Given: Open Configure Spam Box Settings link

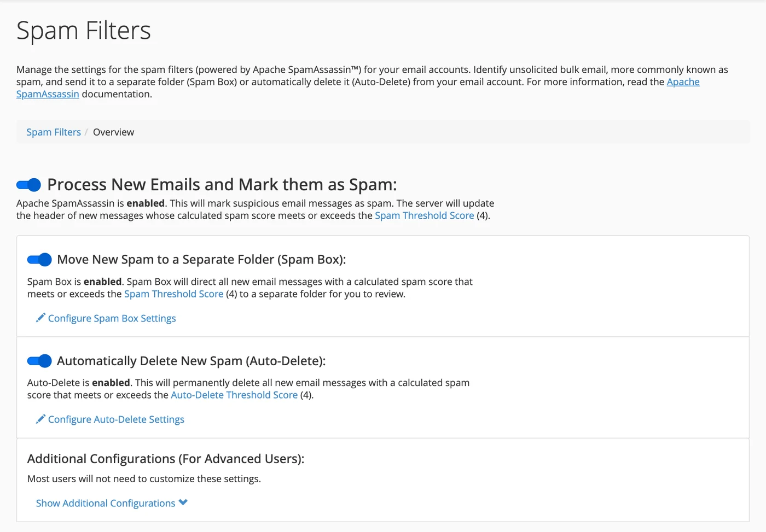Looking at the screenshot, I should [x=112, y=318].
